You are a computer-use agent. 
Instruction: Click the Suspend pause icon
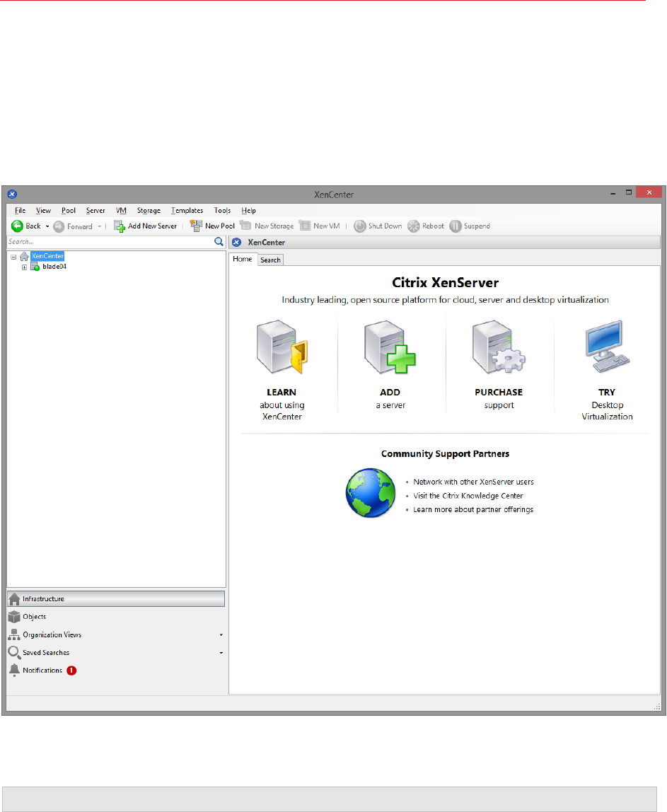pyautogui.click(x=456, y=226)
